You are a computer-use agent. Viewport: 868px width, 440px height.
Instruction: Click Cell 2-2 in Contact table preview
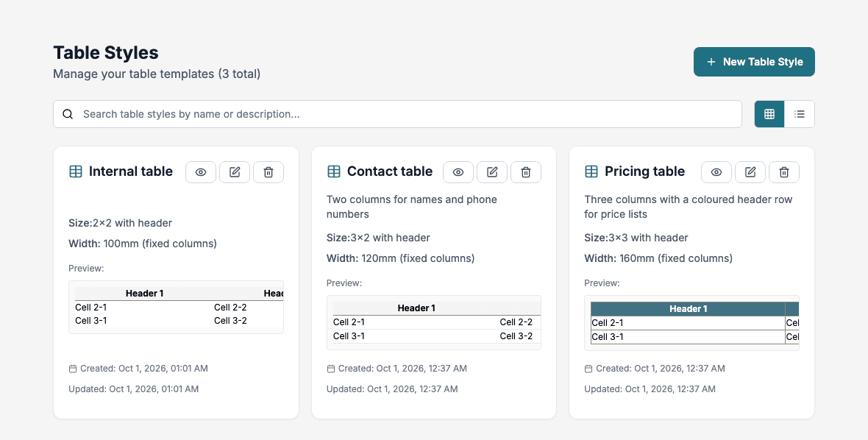click(516, 322)
